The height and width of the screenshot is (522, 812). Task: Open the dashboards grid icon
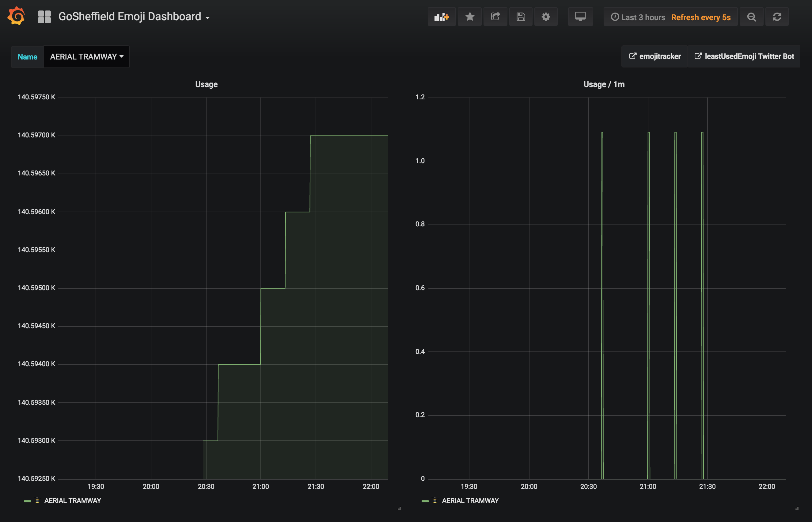[x=44, y=17]
